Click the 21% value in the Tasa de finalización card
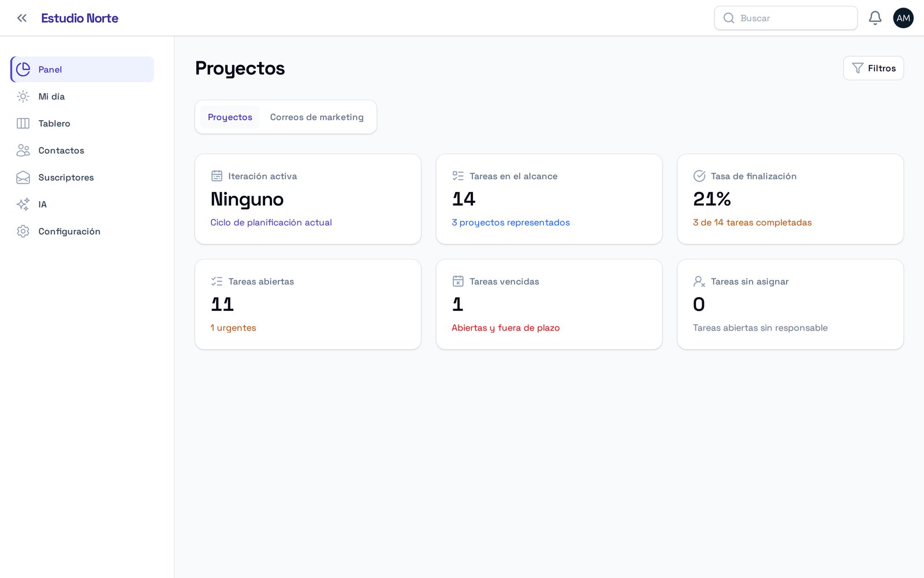The width and height of the screenshot is (924, 578). (712, 199)
